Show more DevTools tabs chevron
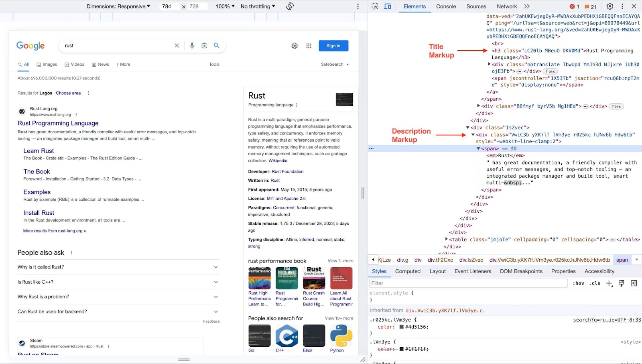 pos(527,6)
